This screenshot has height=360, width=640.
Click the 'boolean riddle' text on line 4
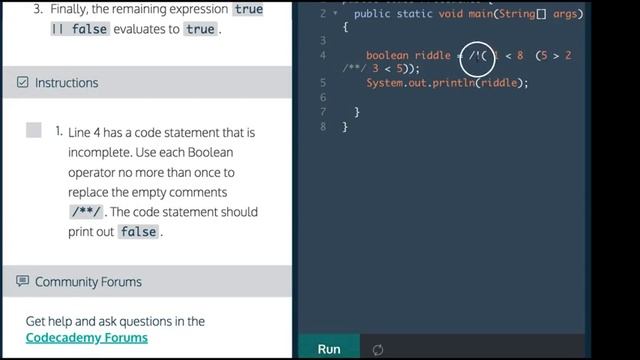tap(408, 56)
